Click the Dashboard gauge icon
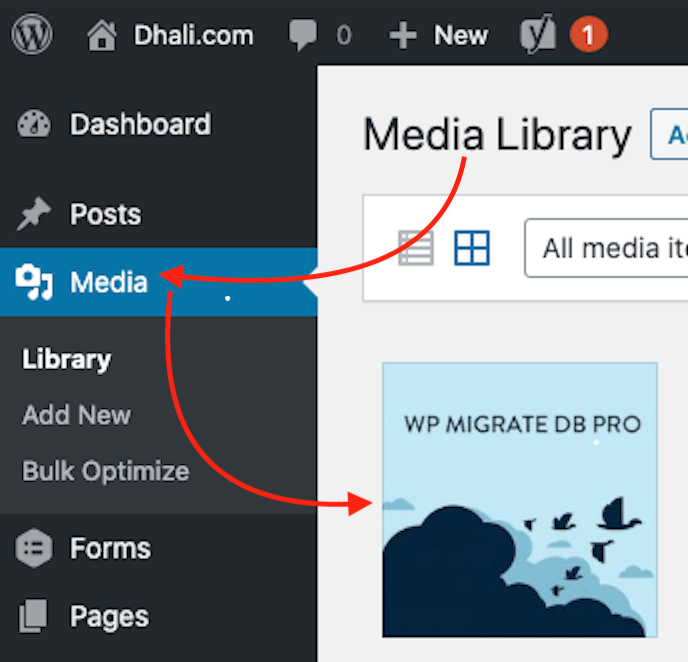The height and width of the screenshot is (662, 688). [x=34, y=125]
